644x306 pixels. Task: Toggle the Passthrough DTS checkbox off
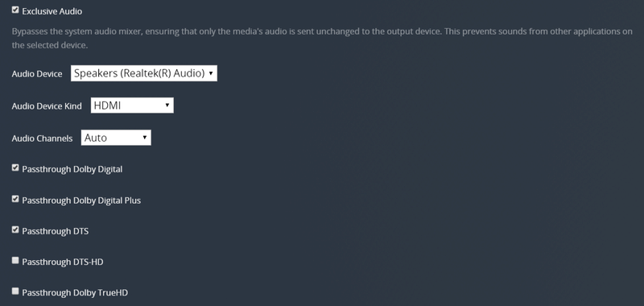click(x=15, y=229)
